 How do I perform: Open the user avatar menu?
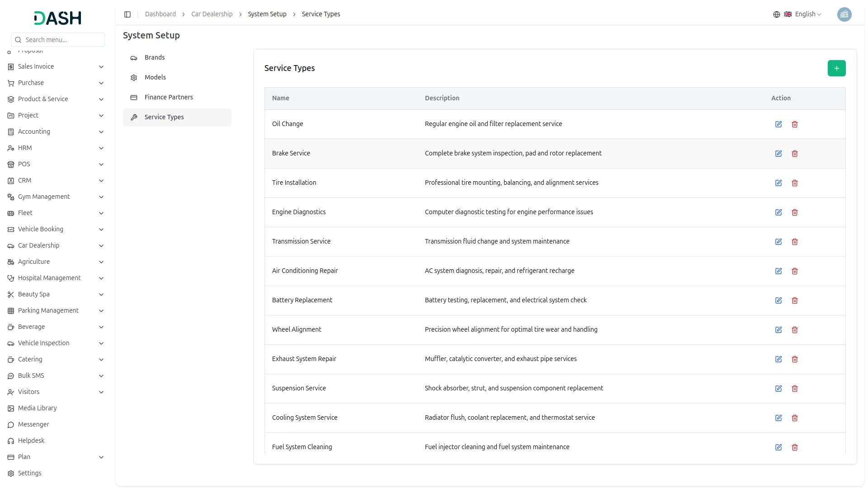(x=844, y=14)
